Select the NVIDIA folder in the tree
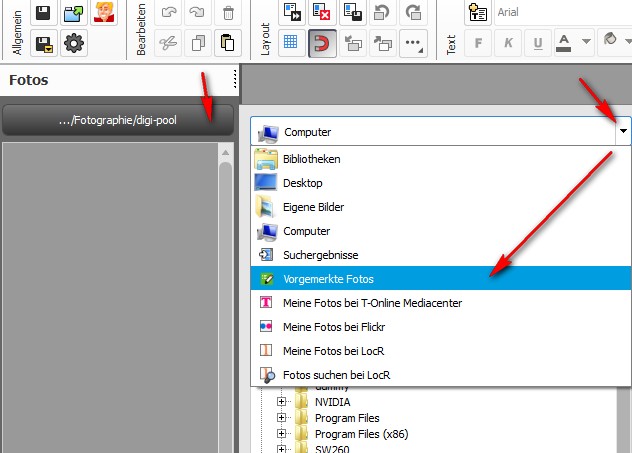This screenshot has height=453, width=632. point(332,402)
